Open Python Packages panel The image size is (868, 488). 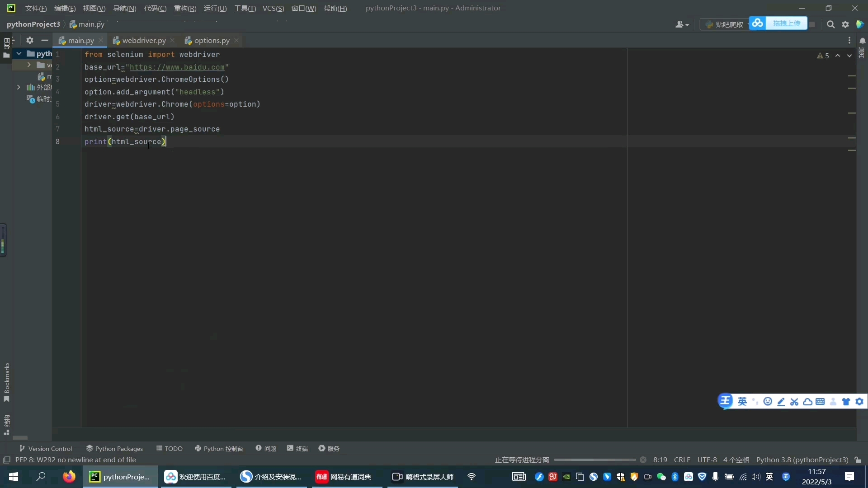[114, 448]
